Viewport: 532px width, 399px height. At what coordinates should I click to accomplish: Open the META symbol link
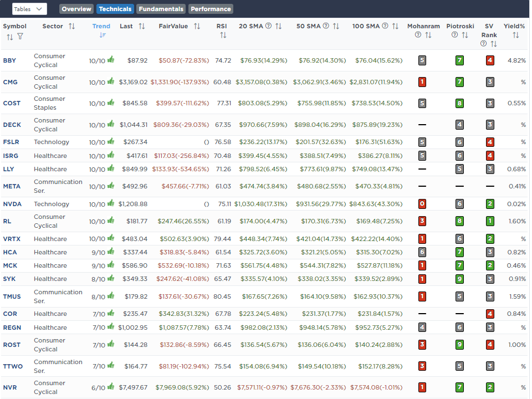point(12,186)
